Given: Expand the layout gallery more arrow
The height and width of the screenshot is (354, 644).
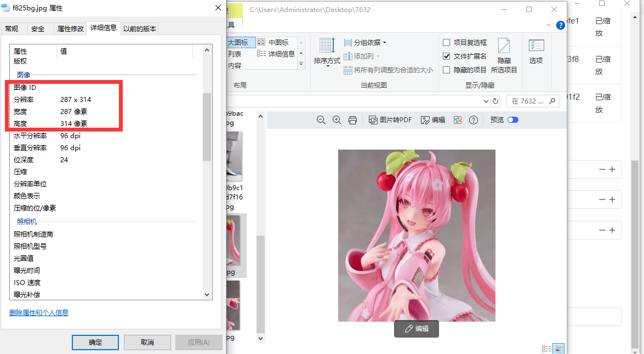Looking at the screenshot, I should [301, 64].
